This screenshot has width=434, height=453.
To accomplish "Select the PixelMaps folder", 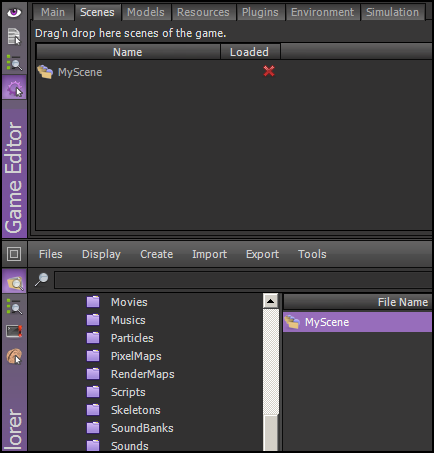I will (x=136, y=356).
